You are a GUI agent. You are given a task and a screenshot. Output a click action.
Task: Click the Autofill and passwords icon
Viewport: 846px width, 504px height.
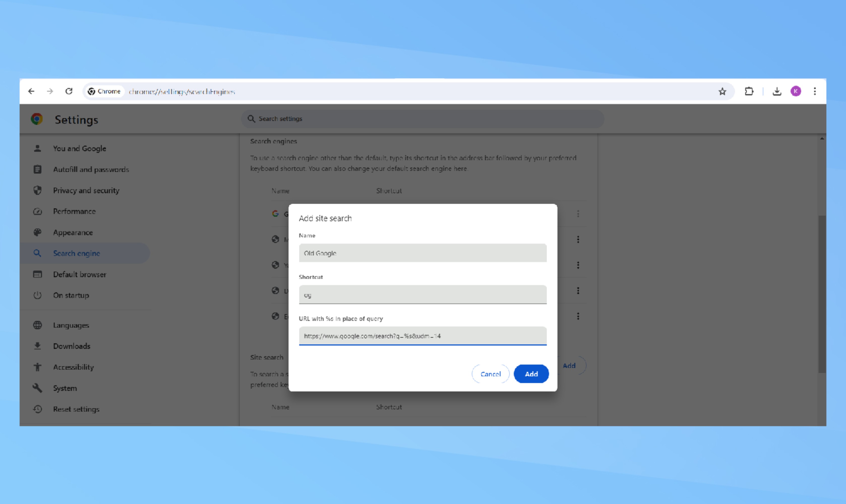click(x=37, y=169)
